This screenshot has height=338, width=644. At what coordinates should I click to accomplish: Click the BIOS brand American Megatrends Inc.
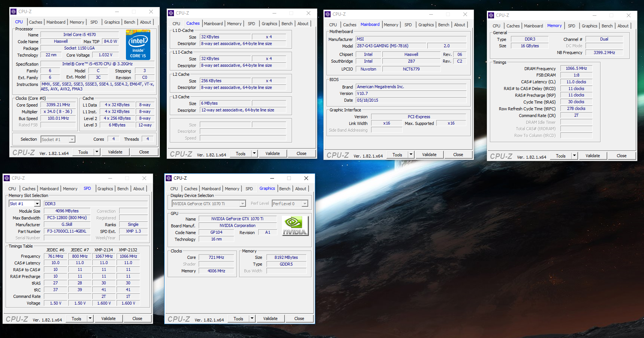pyautogui.click(x=411, y=87)
